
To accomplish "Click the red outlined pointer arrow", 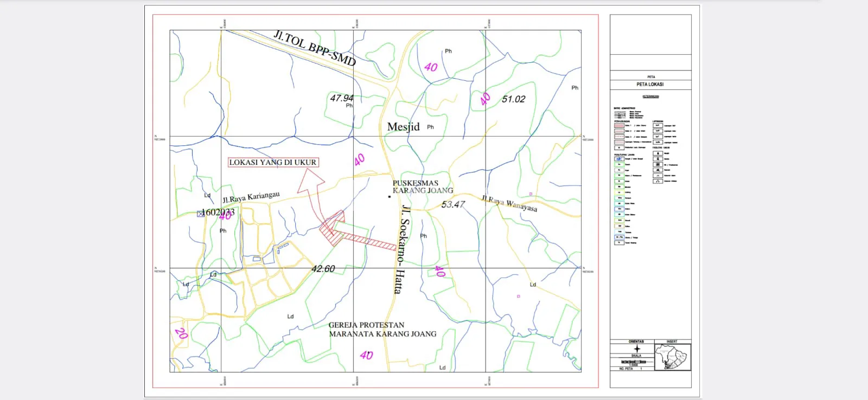I will pyautogui.click(x=311, y=190).
